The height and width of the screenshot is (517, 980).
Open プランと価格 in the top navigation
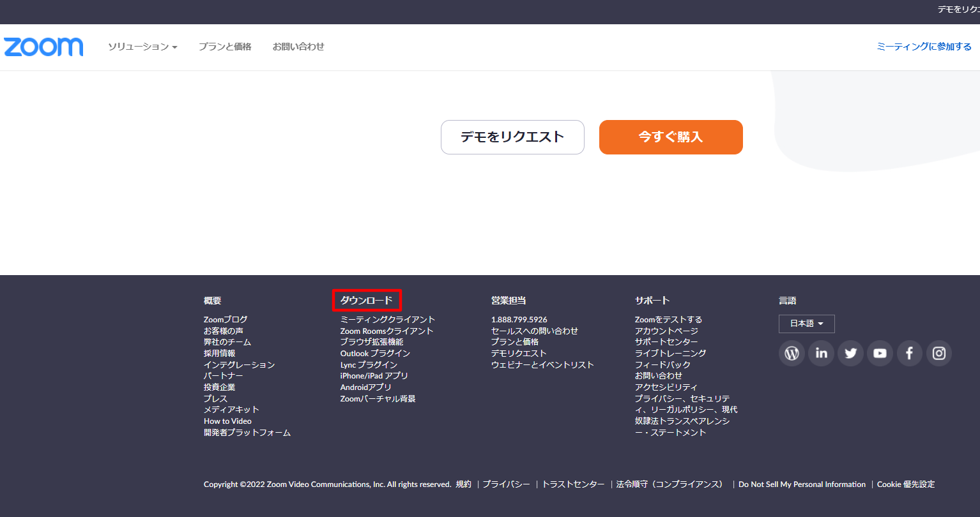click(225, 47)
